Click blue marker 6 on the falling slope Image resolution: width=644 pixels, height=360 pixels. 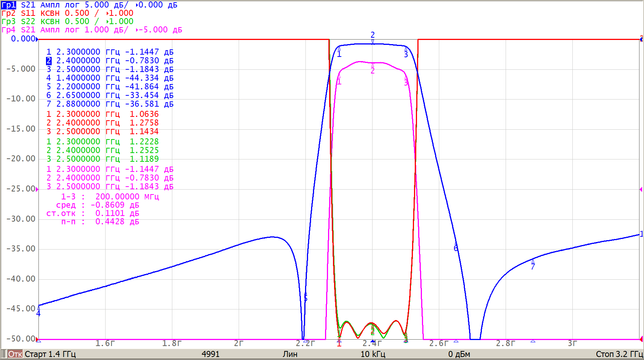(x=455, y=247)
